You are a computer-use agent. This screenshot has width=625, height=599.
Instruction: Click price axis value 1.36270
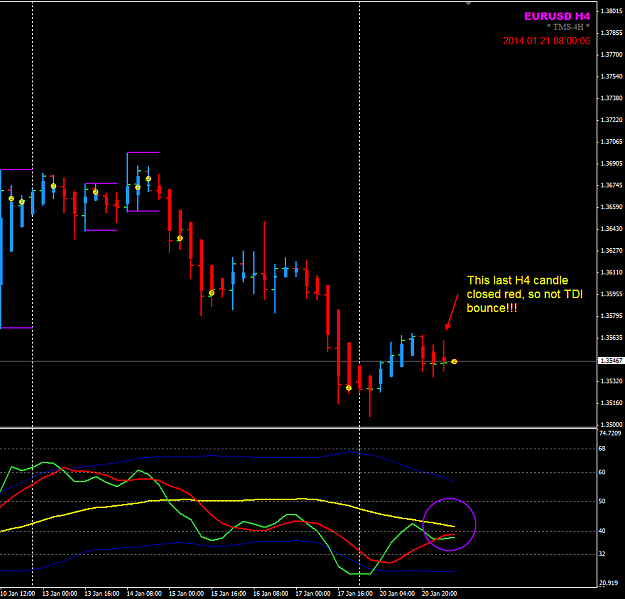[x=611, y=251]
